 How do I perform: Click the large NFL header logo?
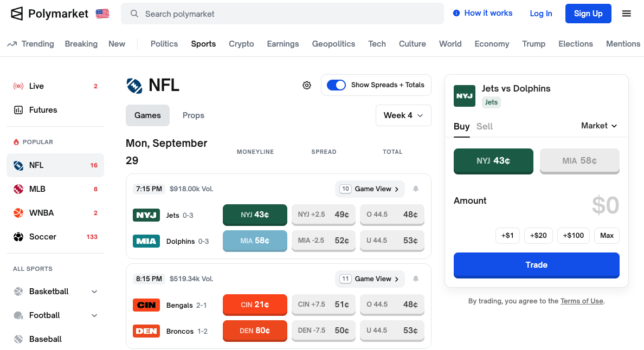pos(134,86)
